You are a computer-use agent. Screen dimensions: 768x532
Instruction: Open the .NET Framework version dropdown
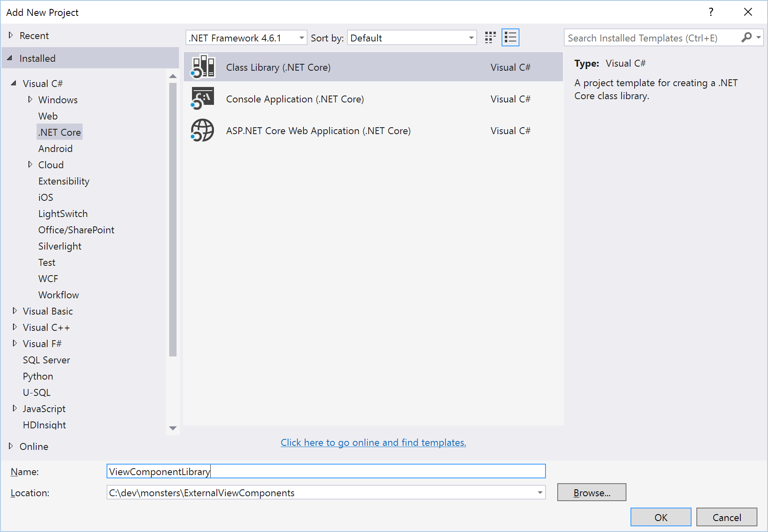[301, 38]
